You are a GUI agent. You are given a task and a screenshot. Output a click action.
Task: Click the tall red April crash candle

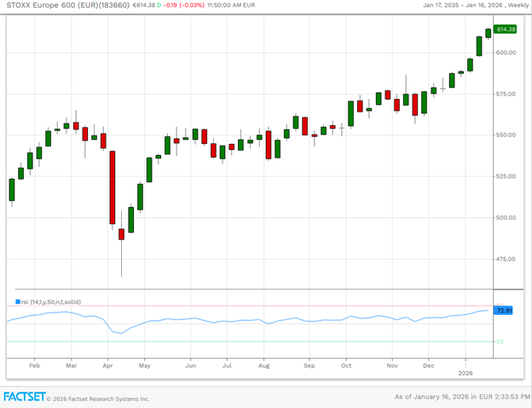pos(112,187)
